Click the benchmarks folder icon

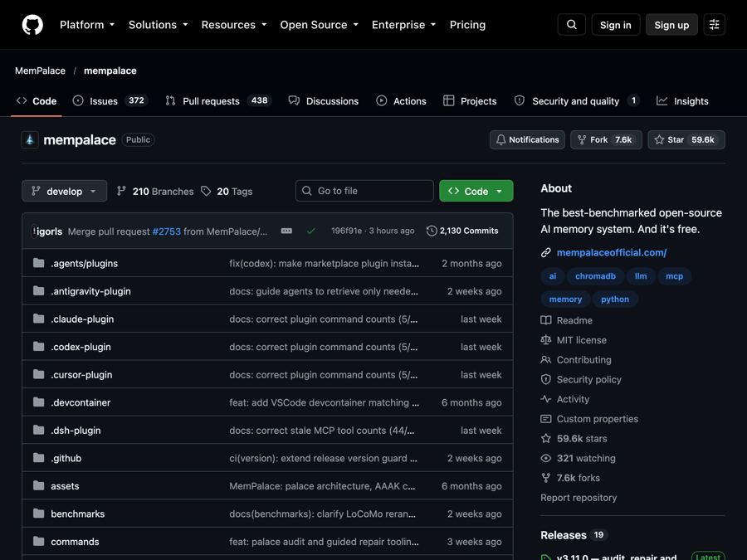tap(38, 514)
